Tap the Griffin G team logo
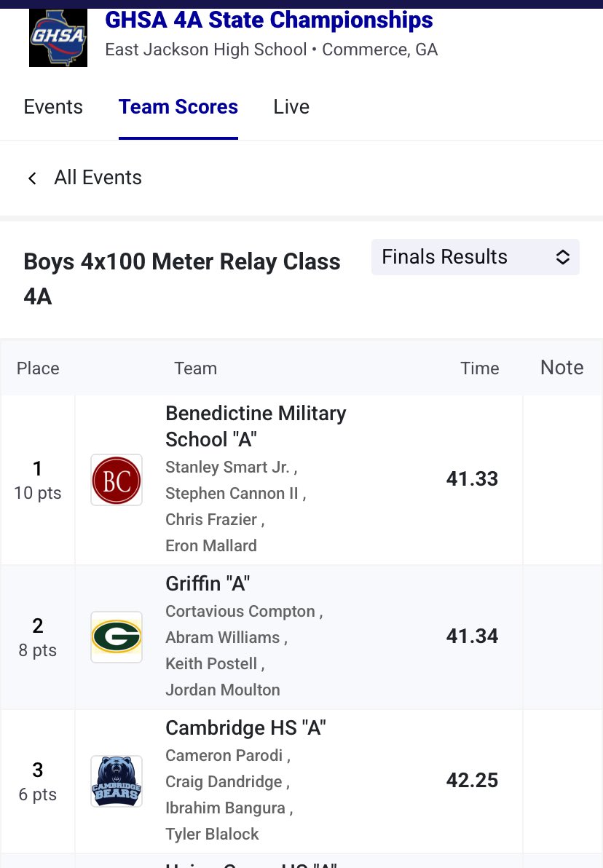 click(117, 637)
